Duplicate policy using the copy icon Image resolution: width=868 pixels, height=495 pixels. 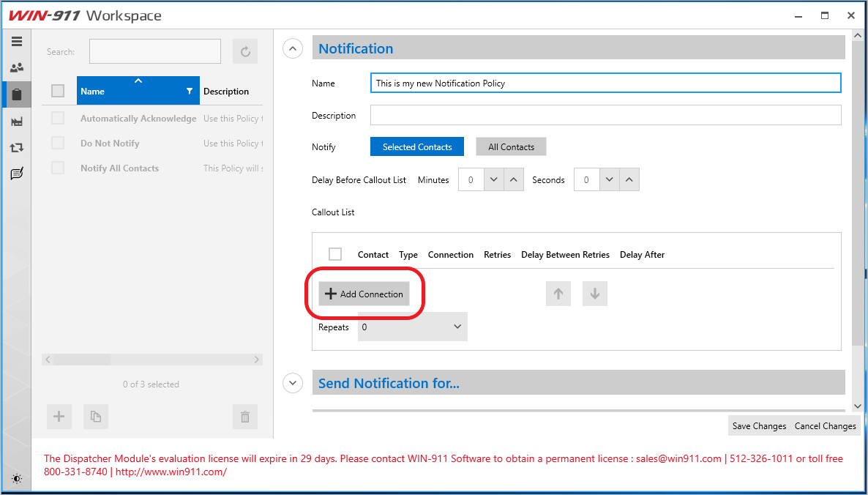tap(96, 417)
